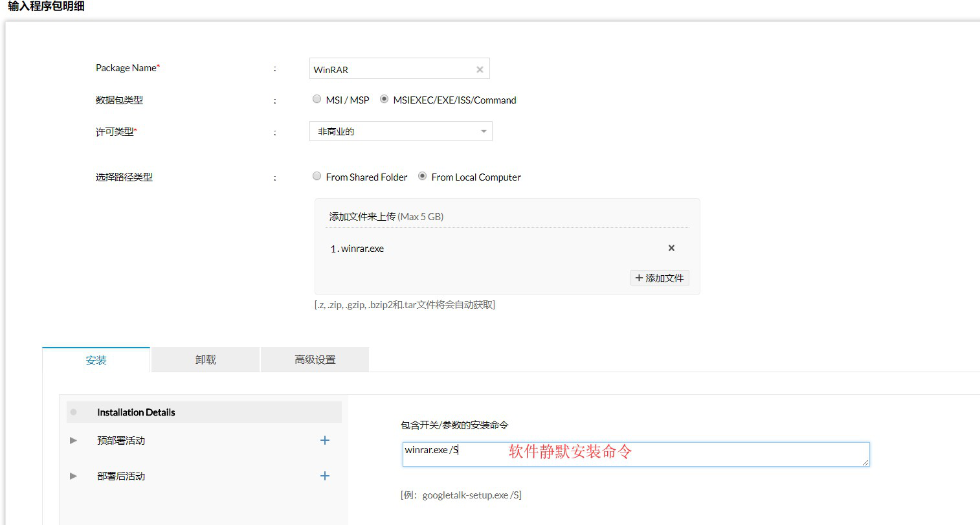Remove winrar.exe from the upload list

(x=671, y=248)
